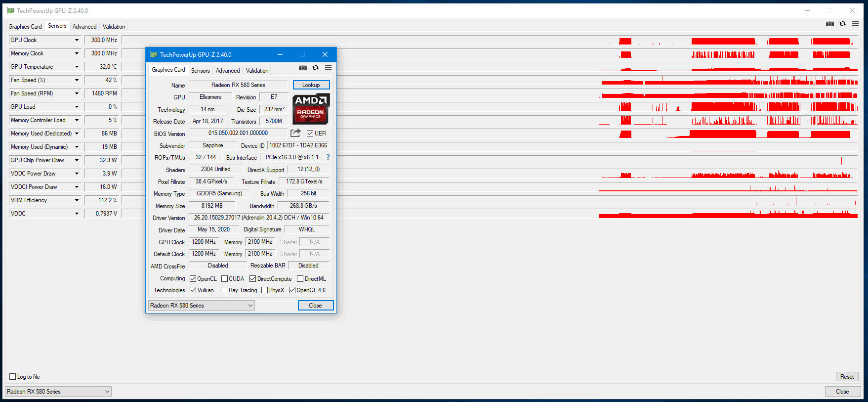Switch to Advanced tab in background window
This screenshot has height=402, width=868.
coord(84,27)
